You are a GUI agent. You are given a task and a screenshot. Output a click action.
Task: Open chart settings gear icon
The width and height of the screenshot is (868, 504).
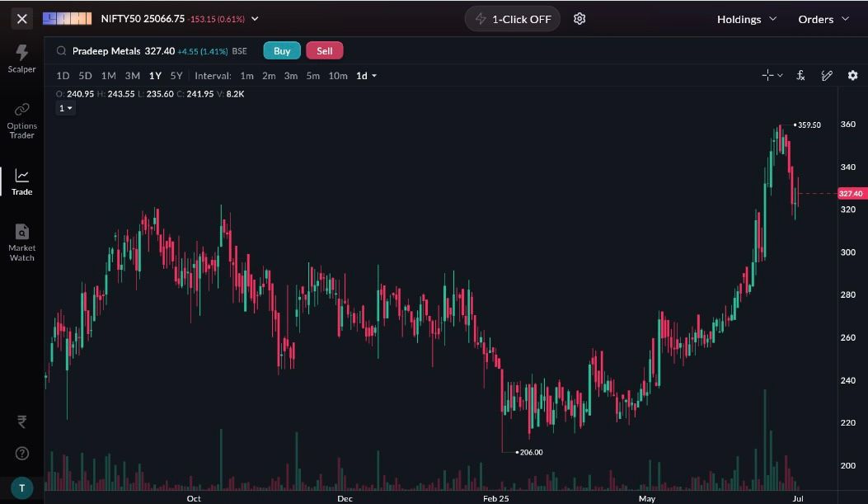pyautogui.click(x=852, y=75)
